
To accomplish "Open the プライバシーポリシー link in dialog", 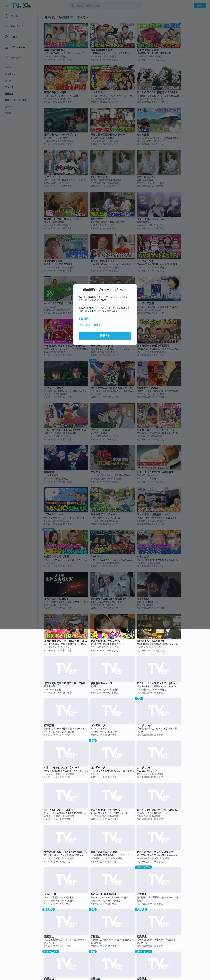I will click(x=91, y=325).
